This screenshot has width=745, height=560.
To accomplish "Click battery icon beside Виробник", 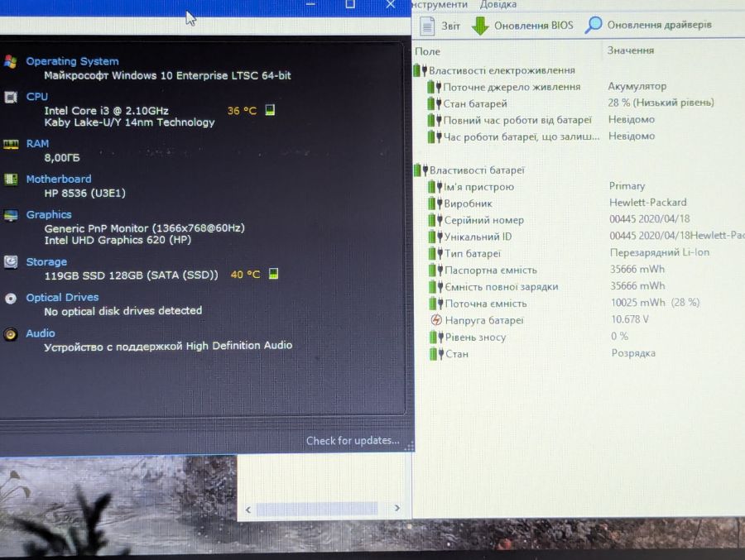I will pos(435,203).
